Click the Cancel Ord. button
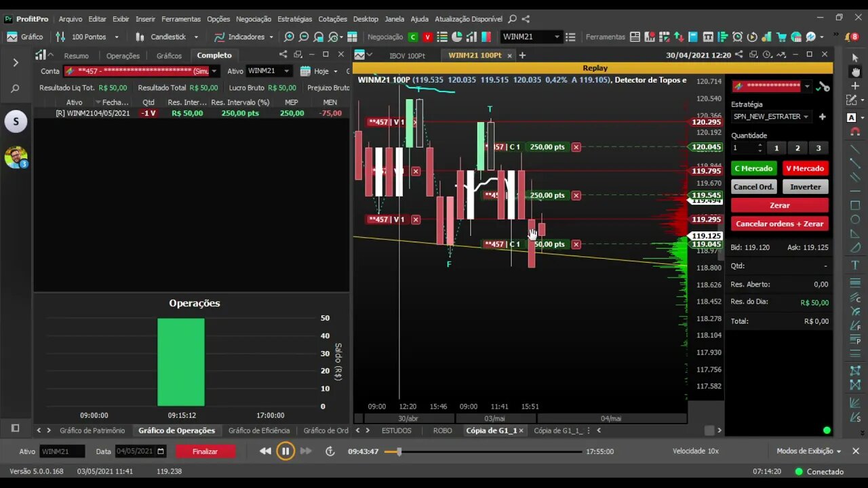Screen dimensions: 868x488 click(753, 186)
